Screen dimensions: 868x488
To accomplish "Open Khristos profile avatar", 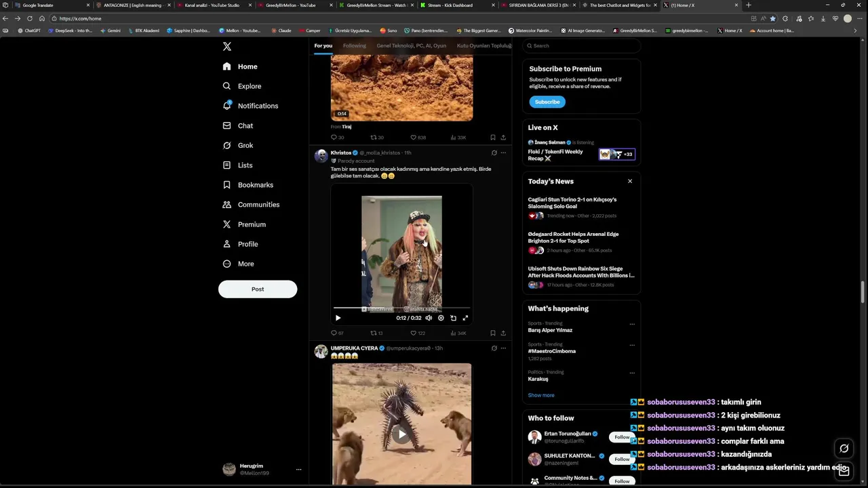I will coord(321,156).
